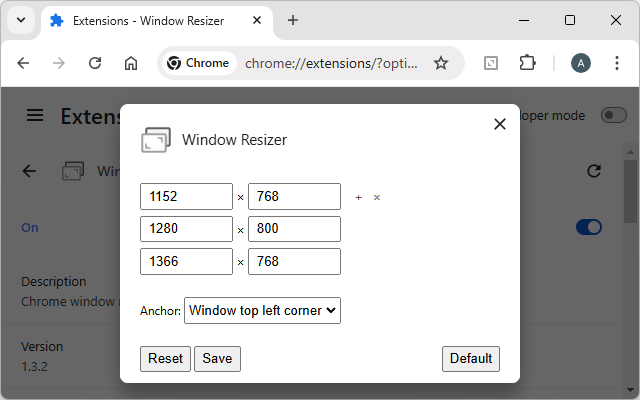Edit the 800 height field

pos(294,229)
